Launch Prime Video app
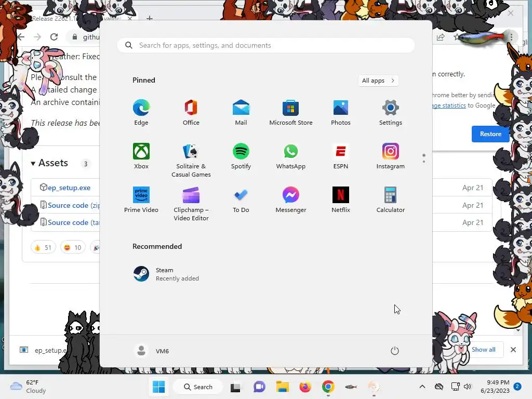Viewport: 532px width, 399px height. (x=141, y=200)
